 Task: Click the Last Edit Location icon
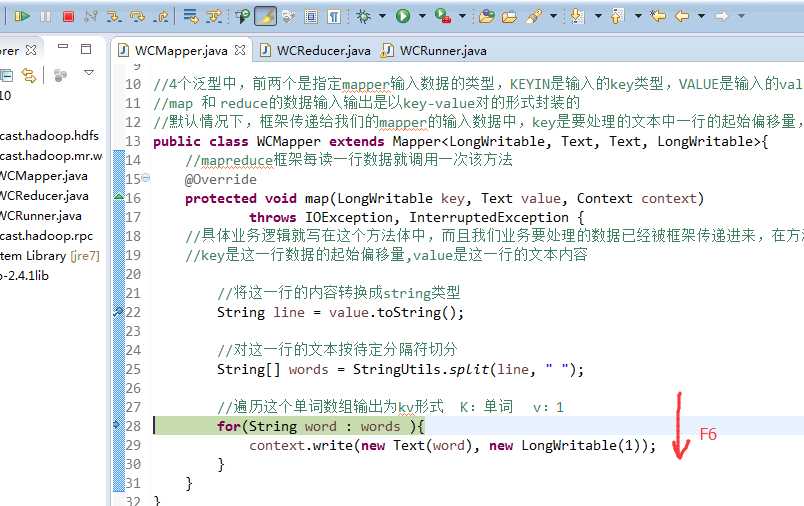tap(657, 16)
